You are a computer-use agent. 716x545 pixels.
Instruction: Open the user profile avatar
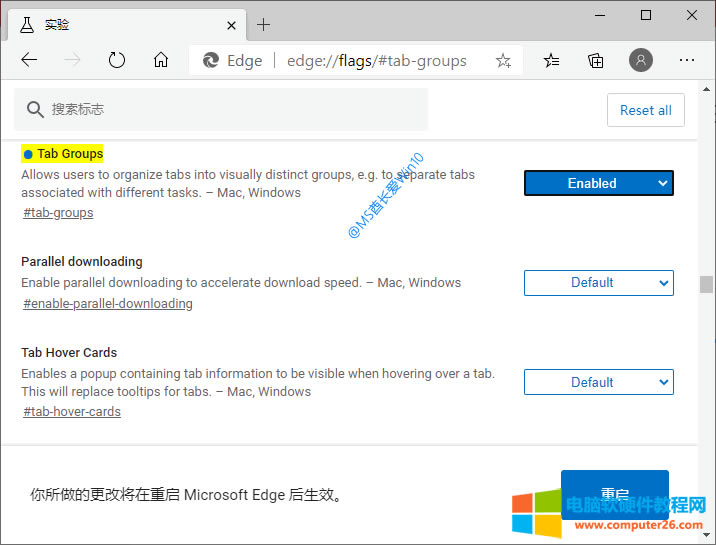[641, 60]
